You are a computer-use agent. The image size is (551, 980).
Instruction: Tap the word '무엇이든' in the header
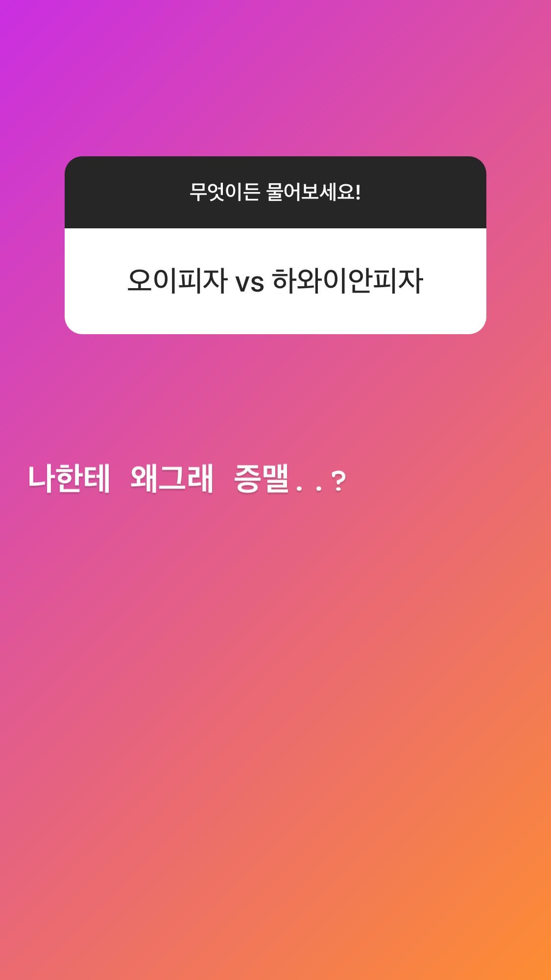pyautogui.click(x=225, y=192)
